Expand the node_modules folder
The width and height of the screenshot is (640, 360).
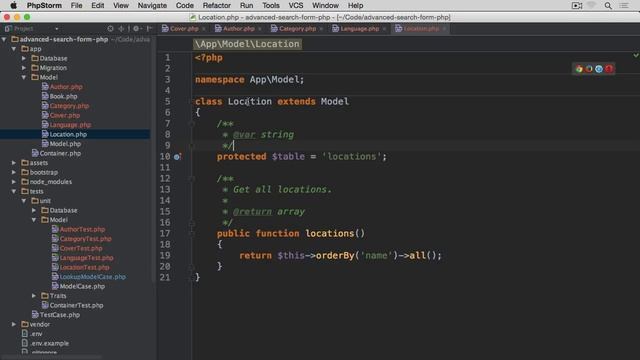[14, 182]
